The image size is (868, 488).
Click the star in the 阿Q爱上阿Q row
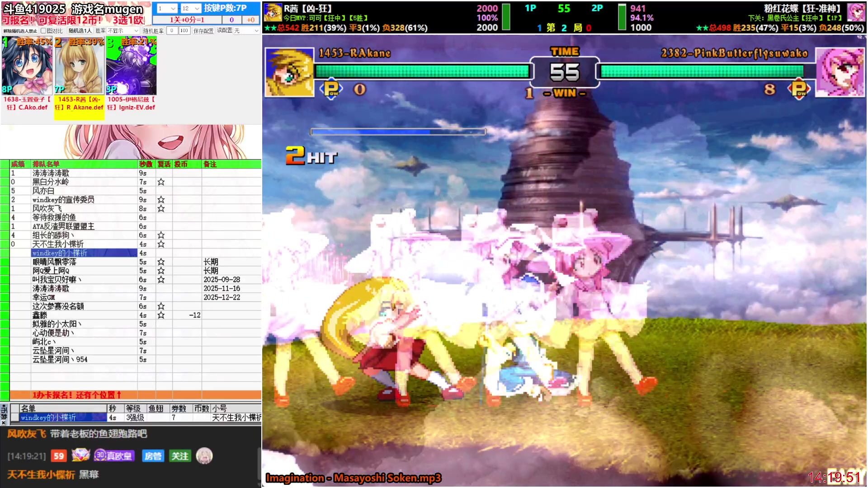[x=161, y=271]
